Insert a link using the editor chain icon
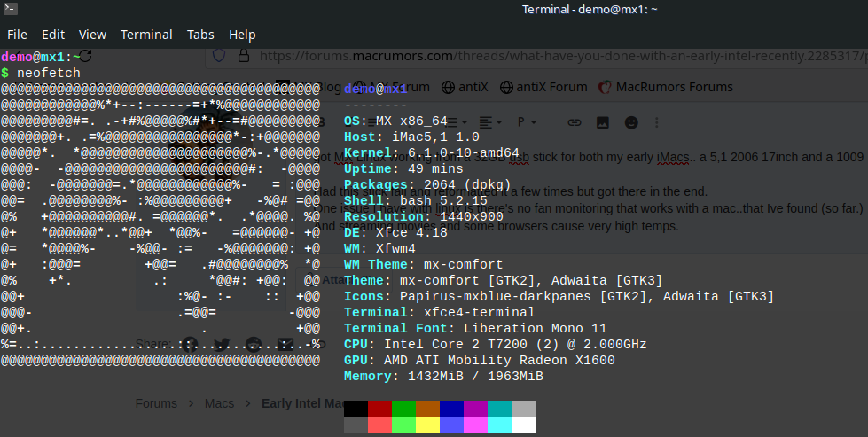This screenshot has height=437, width=868. tap(575, 122)
